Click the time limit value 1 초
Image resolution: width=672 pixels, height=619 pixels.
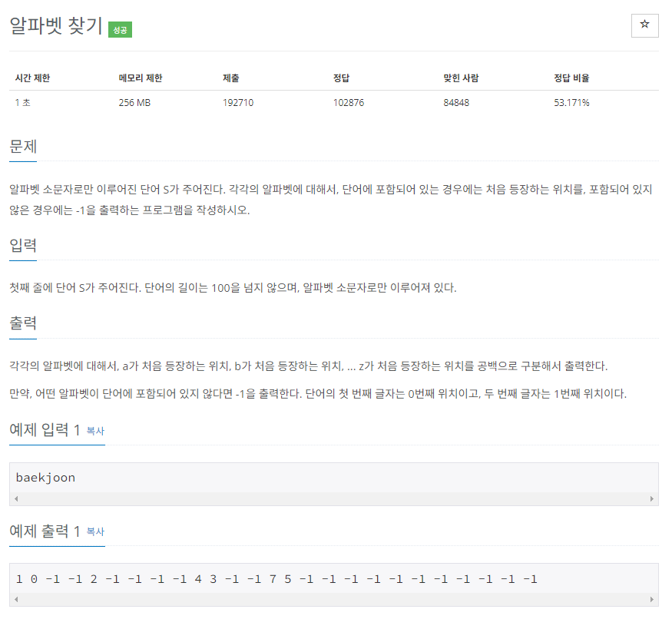(23, 102)
